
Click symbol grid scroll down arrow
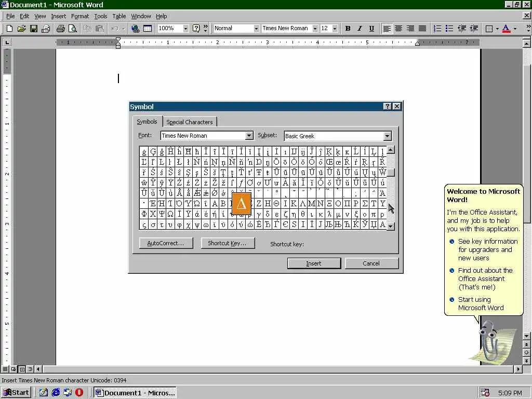coord(391,226)
